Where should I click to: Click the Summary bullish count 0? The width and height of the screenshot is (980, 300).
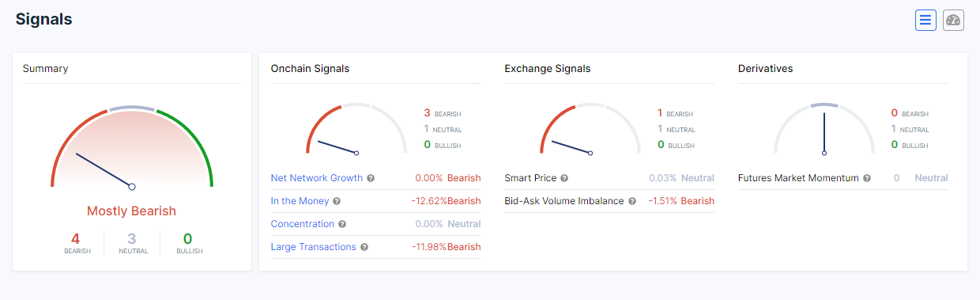coord(188,239)
